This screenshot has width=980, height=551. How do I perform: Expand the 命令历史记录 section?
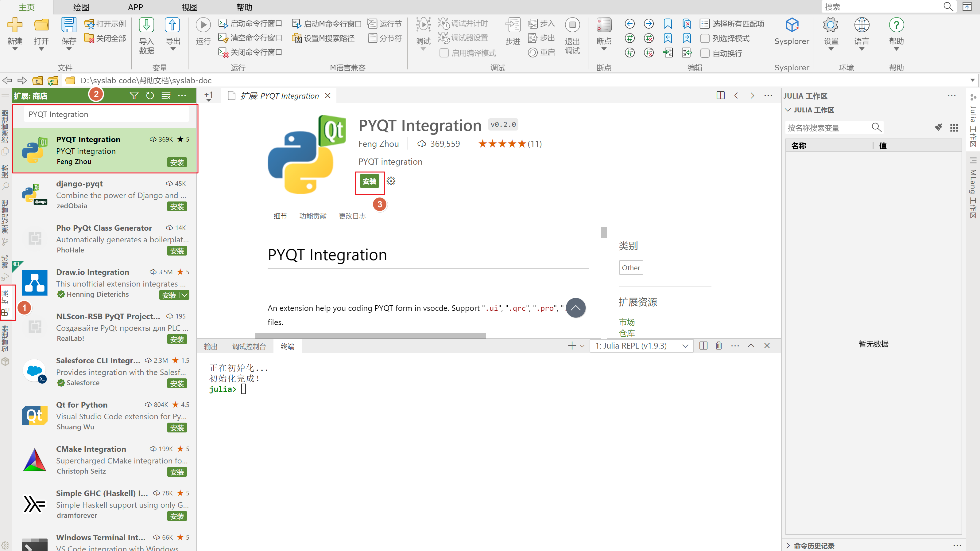pos(788,545)
